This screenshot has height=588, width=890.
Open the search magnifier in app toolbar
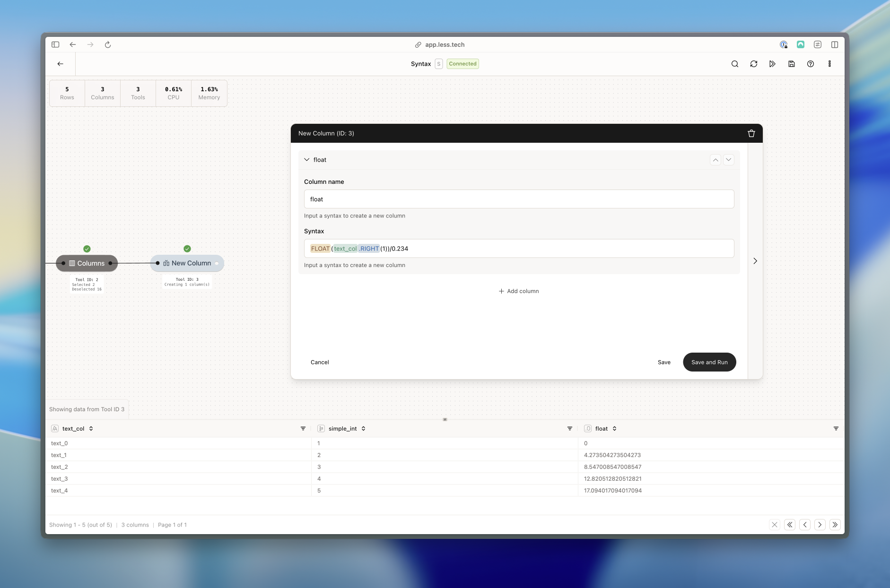735,64
